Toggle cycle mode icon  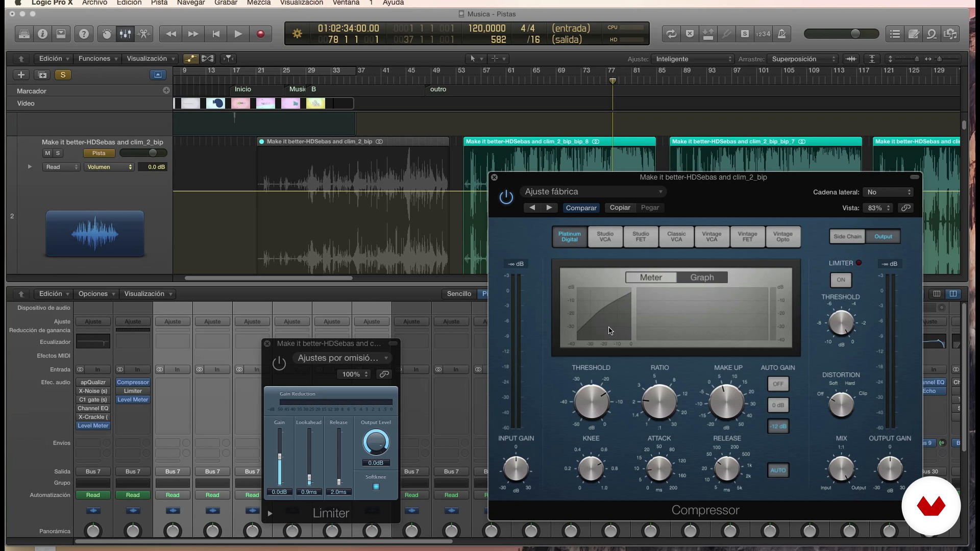(x=671, y=34)
